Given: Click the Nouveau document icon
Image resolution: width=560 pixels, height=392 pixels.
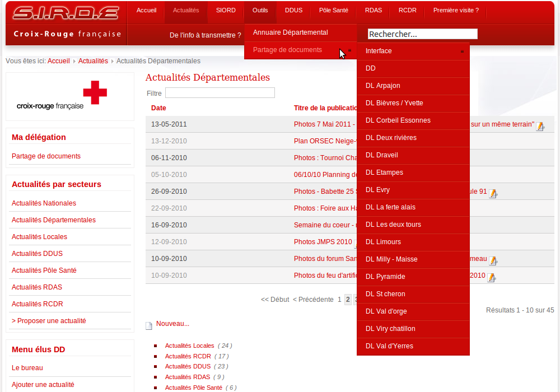Looking at the screenshot, I should [x=149, y=325].
